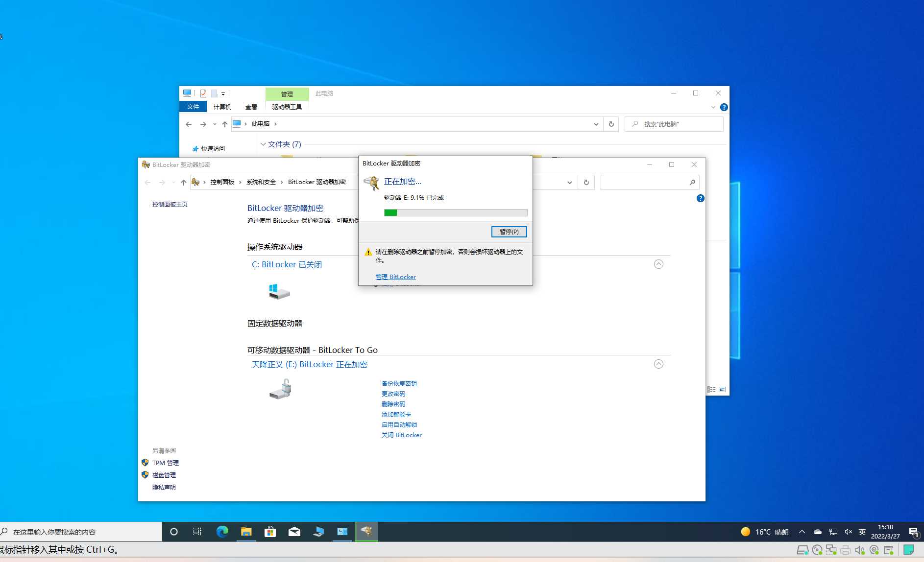Click 系统和安全 in the breadcrumb path
The width and height of the screenshot is (924, 562).
[261, 182]
